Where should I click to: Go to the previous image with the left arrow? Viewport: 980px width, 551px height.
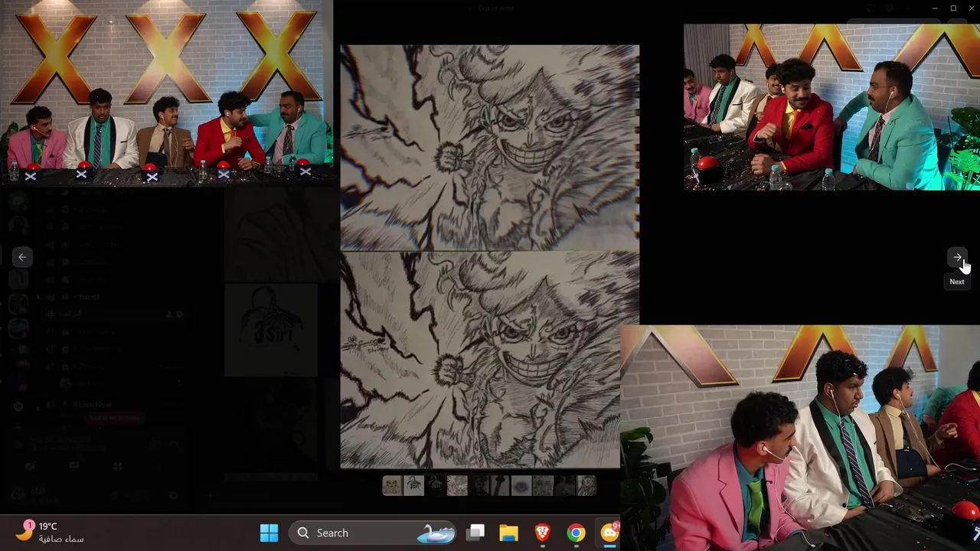pyautogui.click(x=22, y=257)
